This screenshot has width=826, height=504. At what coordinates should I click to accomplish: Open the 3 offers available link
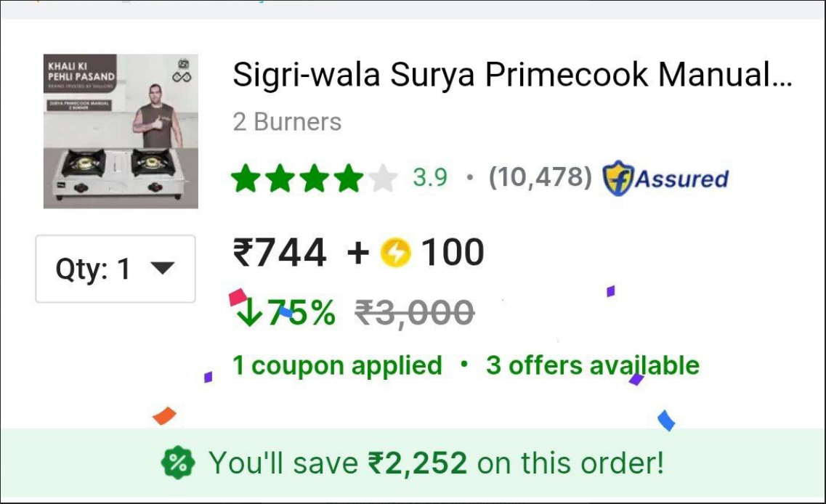tap(593, 365)
